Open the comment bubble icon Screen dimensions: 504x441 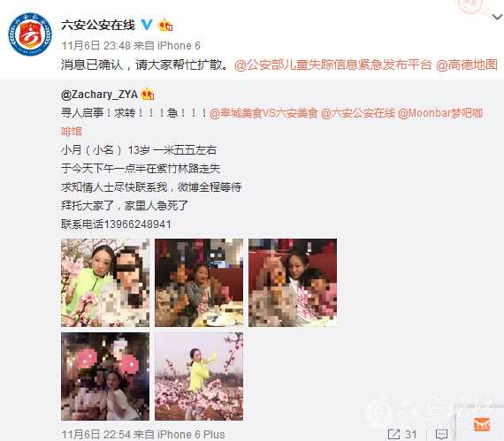point(441,434)
